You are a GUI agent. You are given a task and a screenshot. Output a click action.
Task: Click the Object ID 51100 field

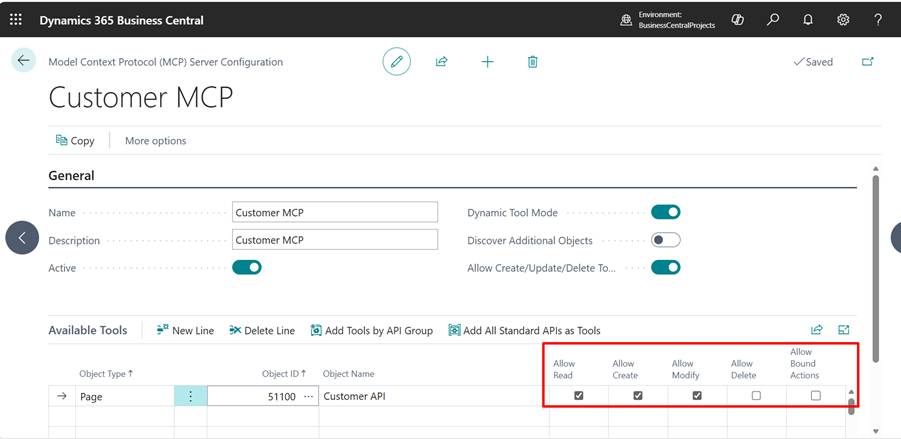[x=263, y=396]
